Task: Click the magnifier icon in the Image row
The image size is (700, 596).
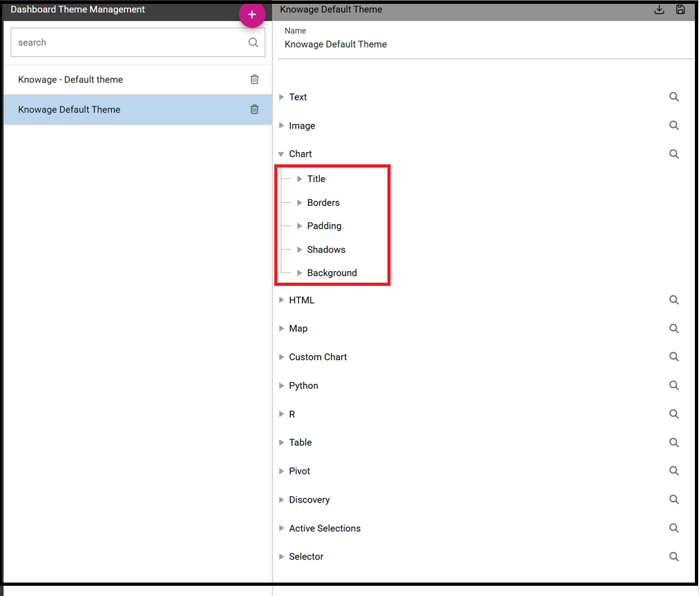Action: (674, 125)
